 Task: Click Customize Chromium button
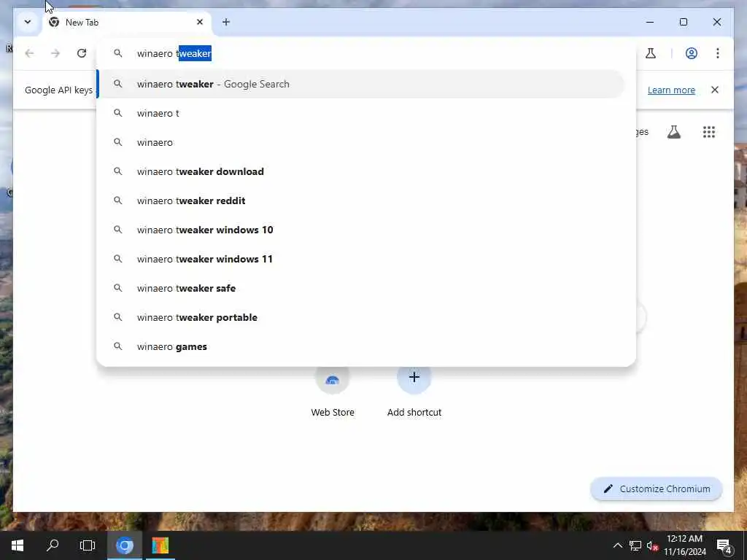tap(657, 489)
